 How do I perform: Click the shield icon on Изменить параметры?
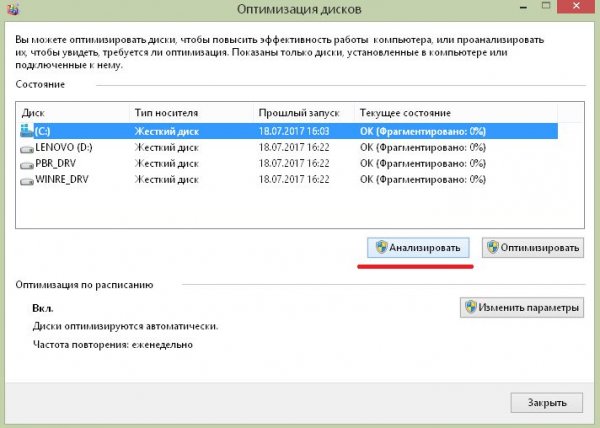click(x=471, y=307)
